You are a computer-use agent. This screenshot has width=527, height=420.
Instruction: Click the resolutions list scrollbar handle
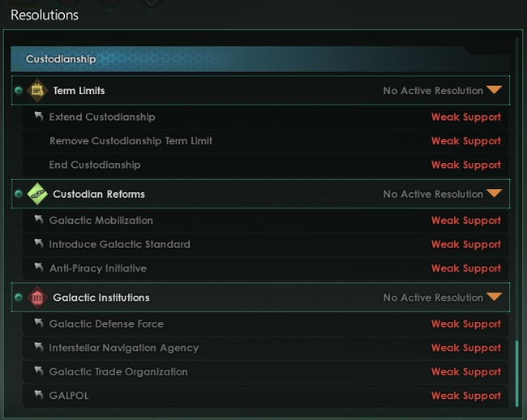(516, 373)
